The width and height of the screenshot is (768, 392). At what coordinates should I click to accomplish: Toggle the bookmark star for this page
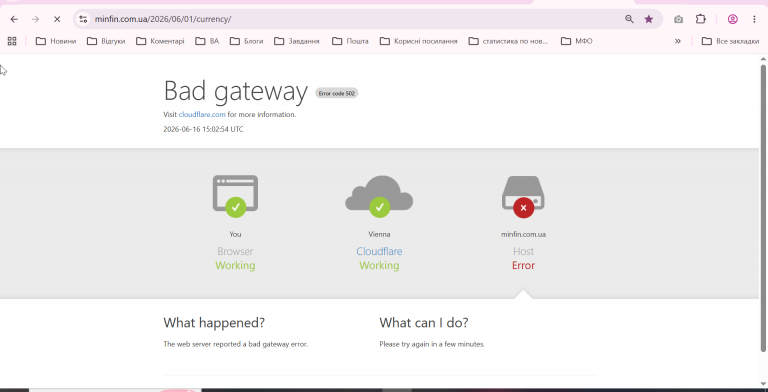coord(649,19)
